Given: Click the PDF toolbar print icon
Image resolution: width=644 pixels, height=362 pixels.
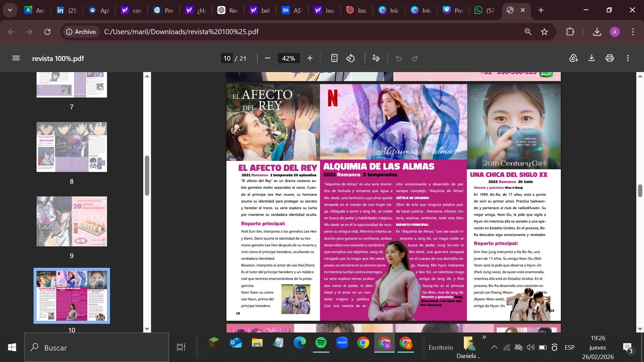Looking at the screenshot, I should tap(609, 58).
